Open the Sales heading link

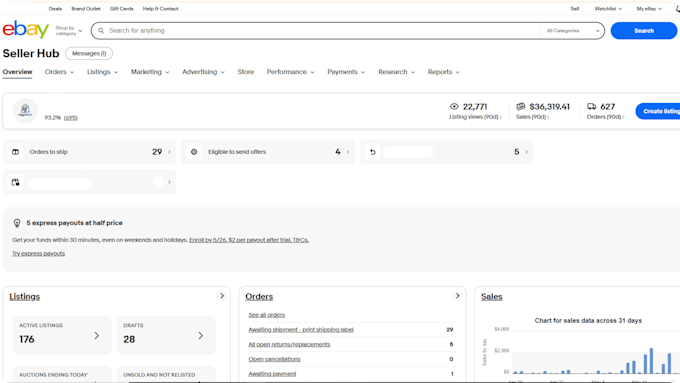[491, 297]
